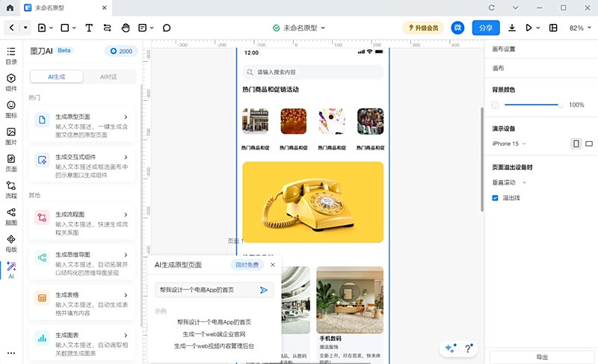
Task: Switch device to landscape orientation
Action: click(589, 144)
